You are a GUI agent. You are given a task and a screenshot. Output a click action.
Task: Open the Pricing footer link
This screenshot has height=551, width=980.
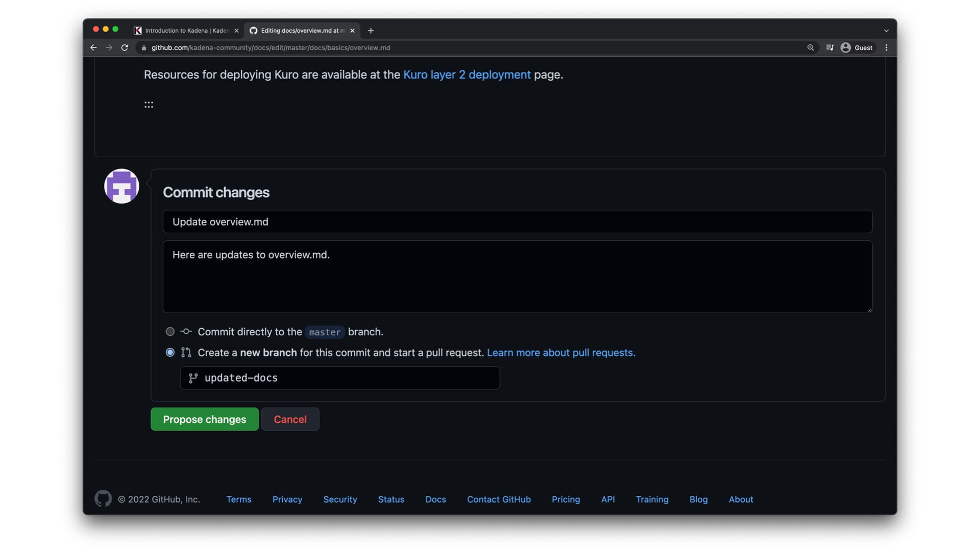click(566, 499)
